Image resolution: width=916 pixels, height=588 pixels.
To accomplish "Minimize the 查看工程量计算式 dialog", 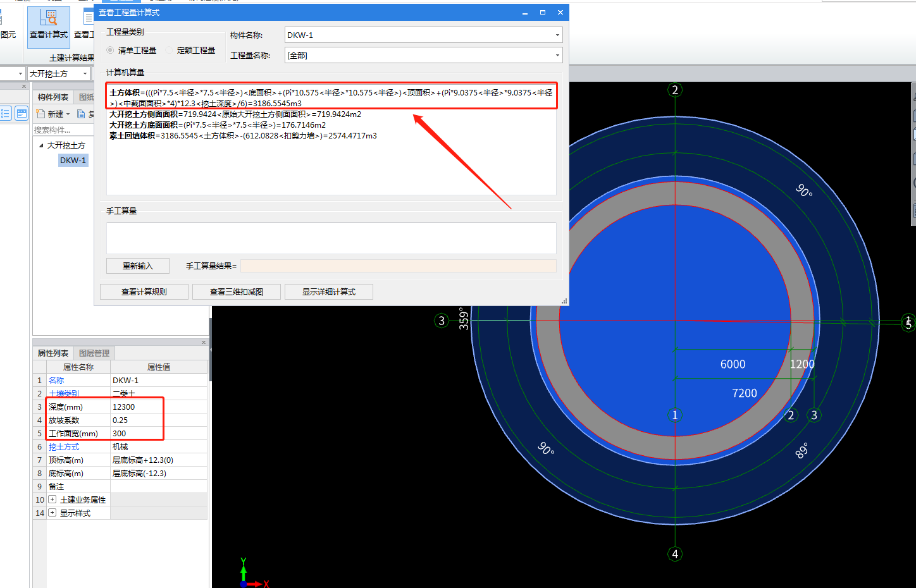I will point(524,13).
